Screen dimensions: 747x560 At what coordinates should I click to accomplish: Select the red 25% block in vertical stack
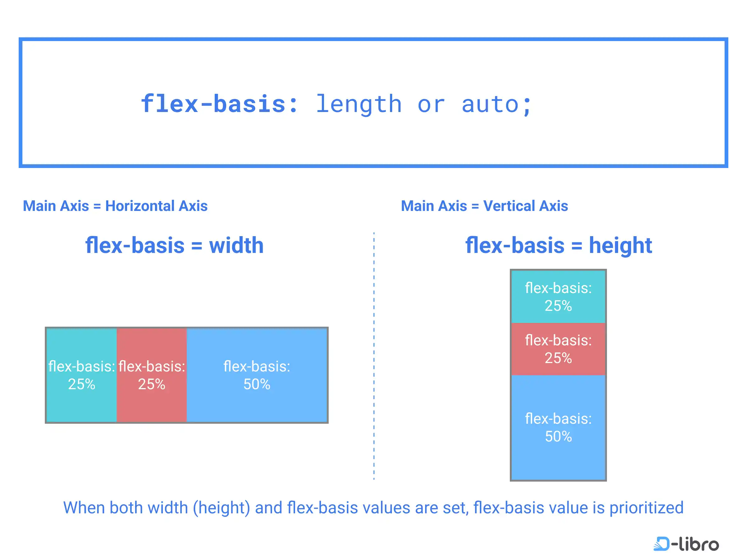[558, 349]
